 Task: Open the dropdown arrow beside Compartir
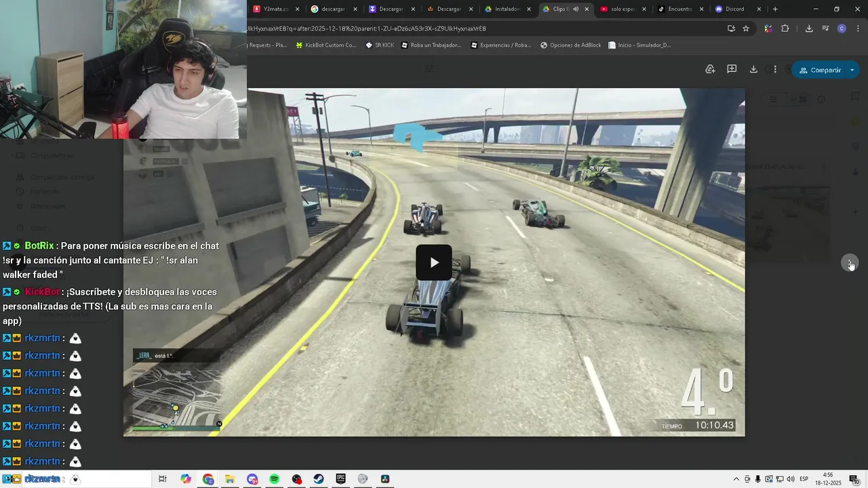(852, 70)
